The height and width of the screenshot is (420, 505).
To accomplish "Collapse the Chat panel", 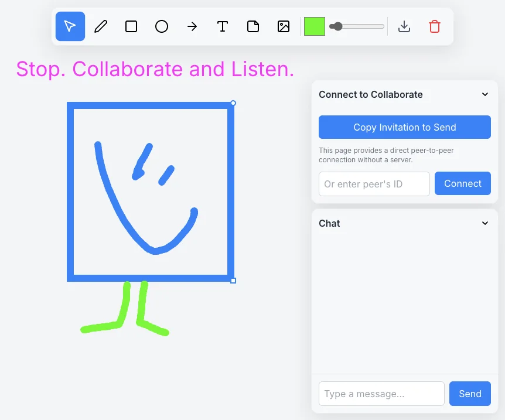I will tap(484, 223).
